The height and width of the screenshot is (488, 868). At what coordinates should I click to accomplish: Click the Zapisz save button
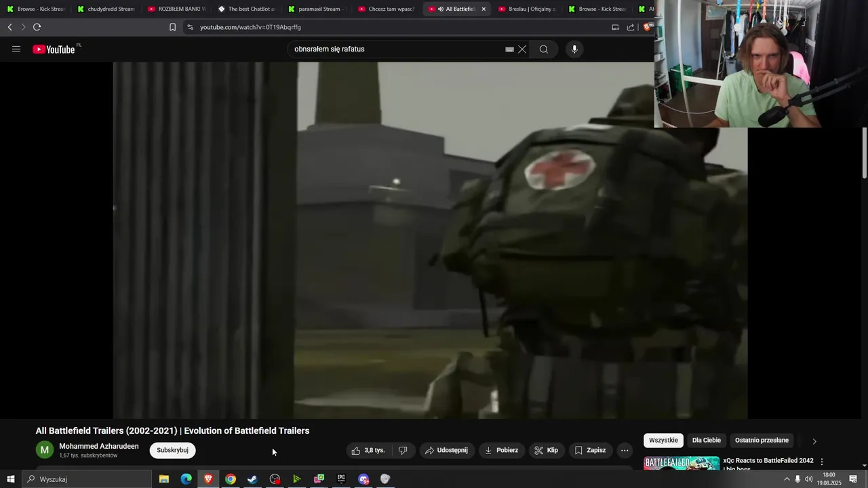click(591, 450)
